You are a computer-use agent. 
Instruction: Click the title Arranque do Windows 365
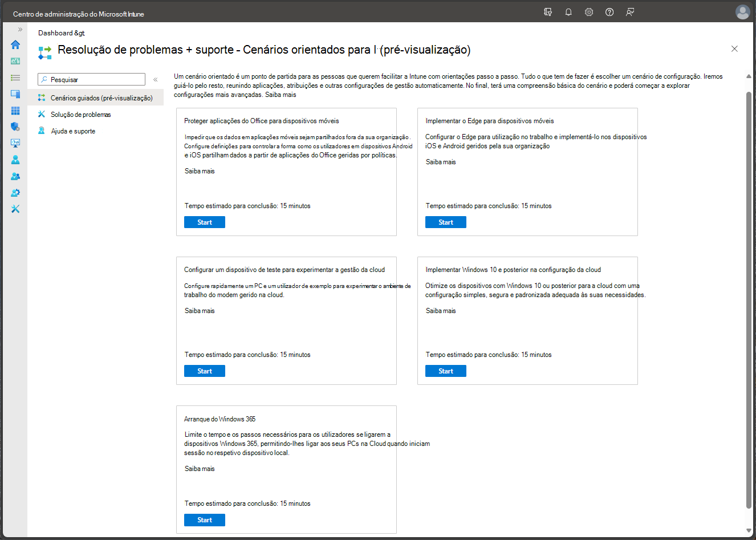coord(220,419)
